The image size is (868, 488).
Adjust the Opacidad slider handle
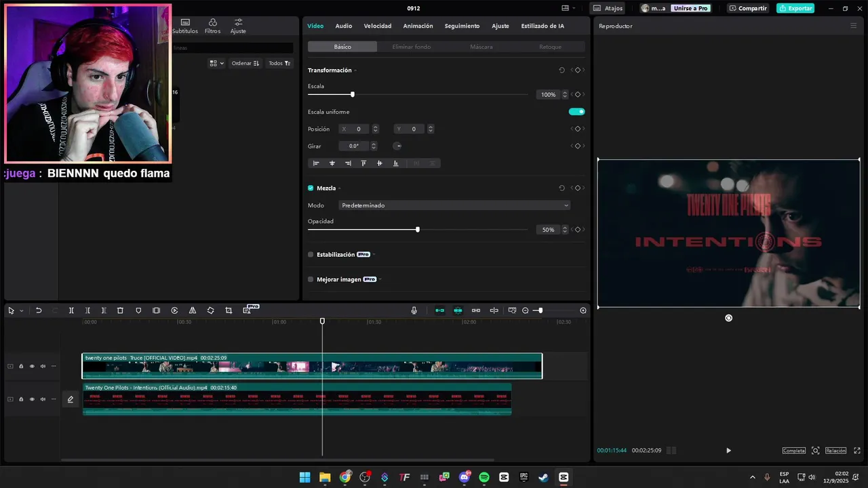(418, 230)
